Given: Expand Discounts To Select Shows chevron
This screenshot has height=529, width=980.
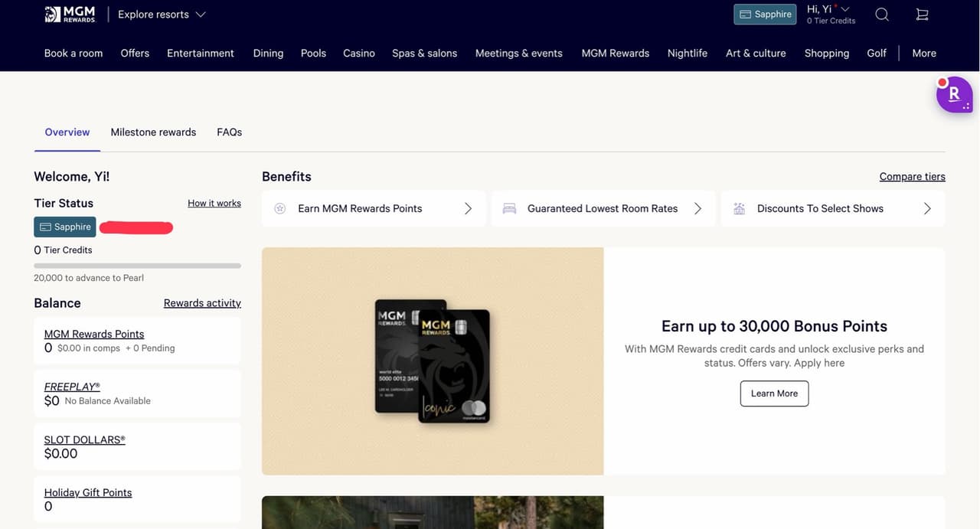Looking at the screenshot, I should tap(927, 208).
